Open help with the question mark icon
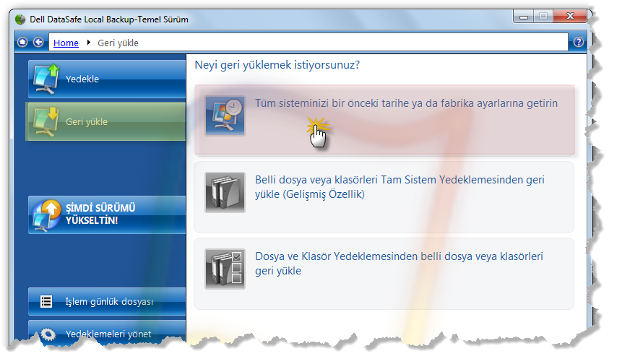This screenshot has height=364, width=617. pos(579,42)
